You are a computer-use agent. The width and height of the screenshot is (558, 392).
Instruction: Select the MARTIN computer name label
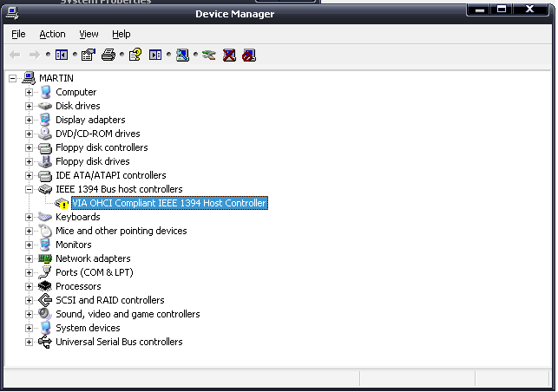point(56,78)
